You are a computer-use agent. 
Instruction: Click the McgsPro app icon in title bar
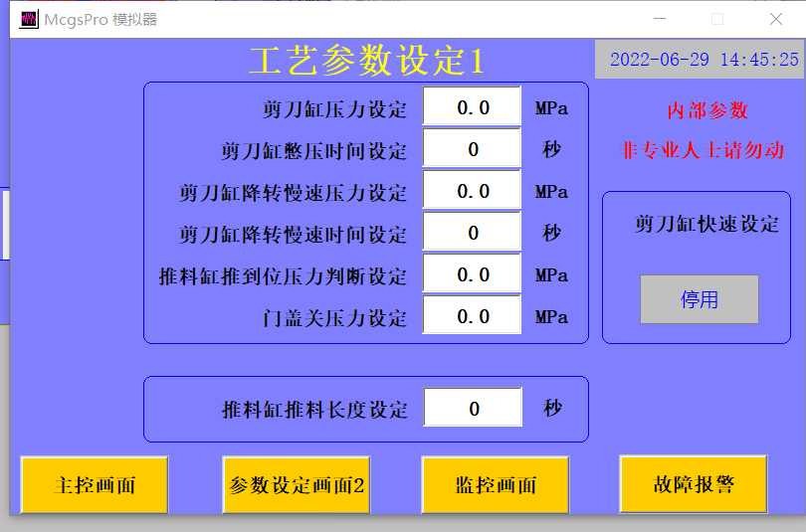pos(27,19)
